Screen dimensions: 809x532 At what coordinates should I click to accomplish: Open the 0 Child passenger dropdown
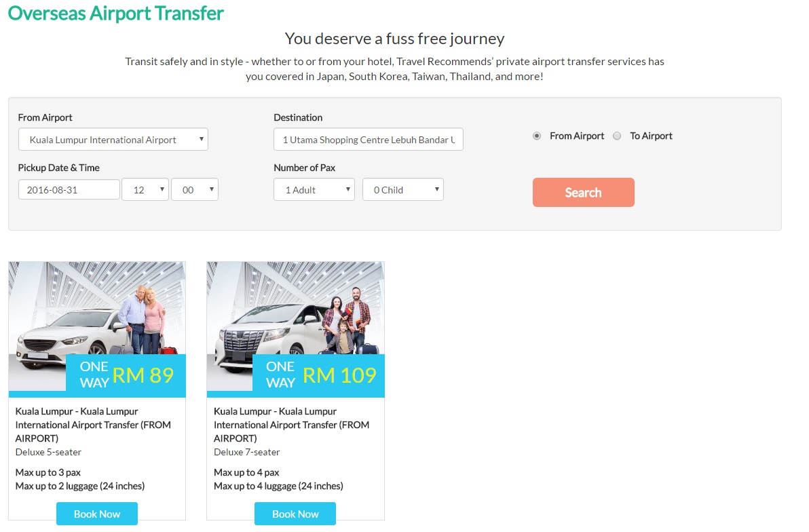point(402,190)
